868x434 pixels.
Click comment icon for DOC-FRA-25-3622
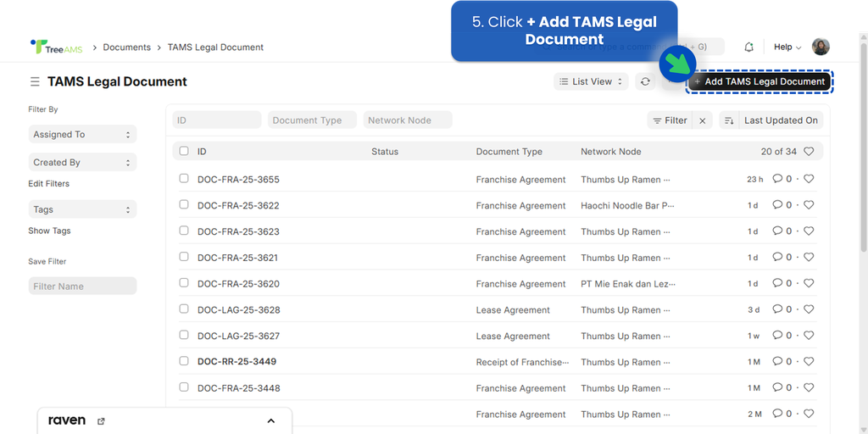click(x=777, y=205)
